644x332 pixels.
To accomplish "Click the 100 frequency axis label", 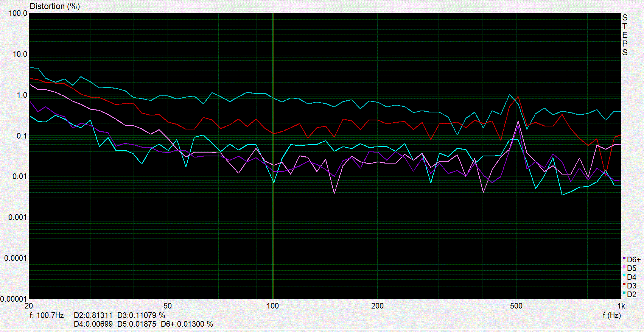I will point(272,306).
